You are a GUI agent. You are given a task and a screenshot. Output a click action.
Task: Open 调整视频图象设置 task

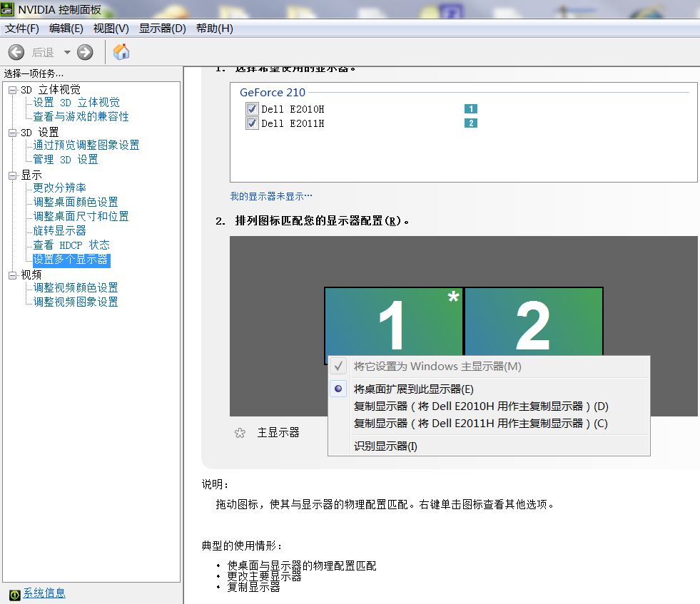point(76,302)
